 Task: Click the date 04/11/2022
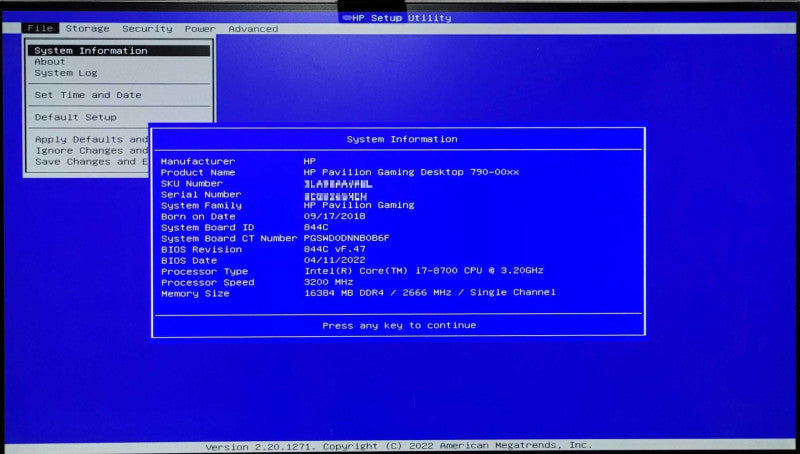pyautogui.click(x=335, y=260)
